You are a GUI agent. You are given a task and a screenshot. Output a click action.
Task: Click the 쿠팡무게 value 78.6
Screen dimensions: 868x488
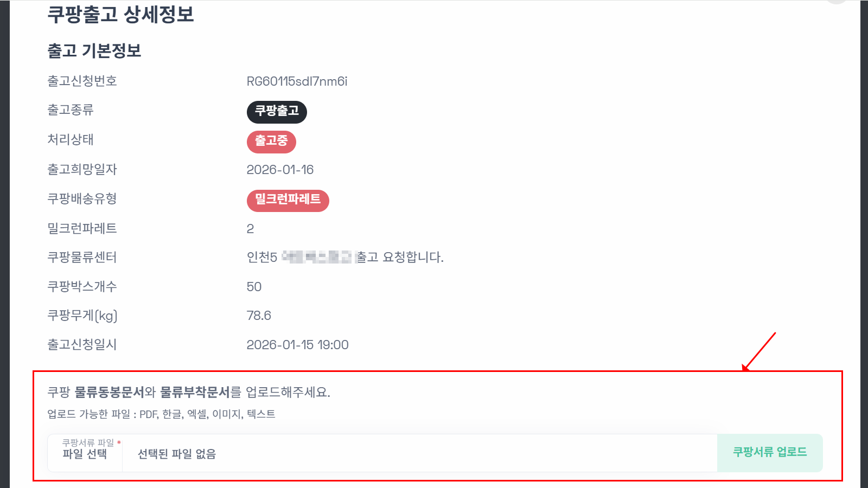click(x=259, y=315)
